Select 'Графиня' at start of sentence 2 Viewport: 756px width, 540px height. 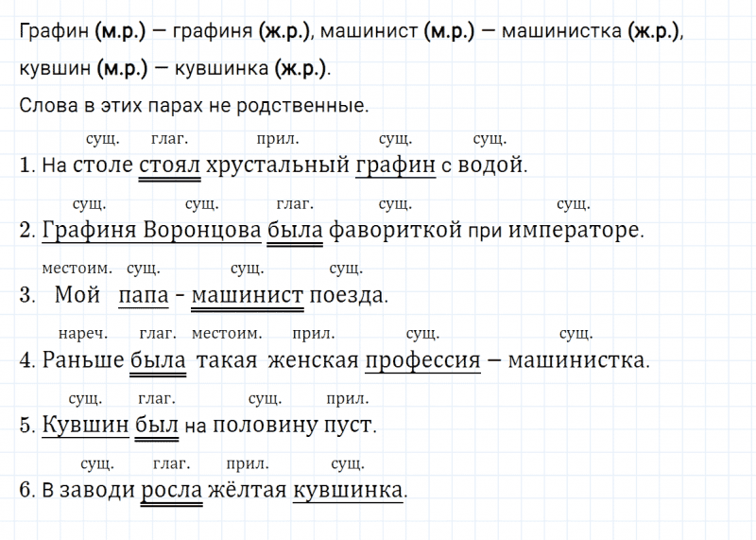[89, 230]
